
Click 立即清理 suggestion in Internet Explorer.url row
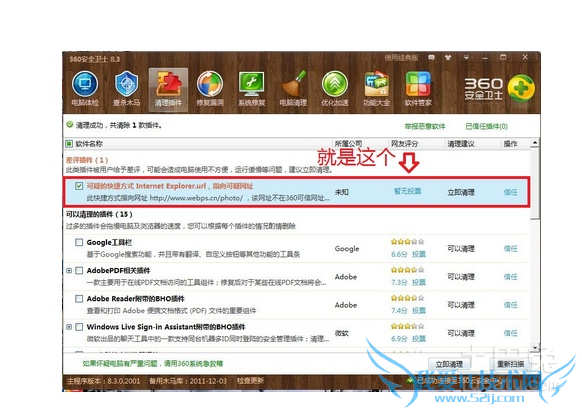(x=461, y=192)
